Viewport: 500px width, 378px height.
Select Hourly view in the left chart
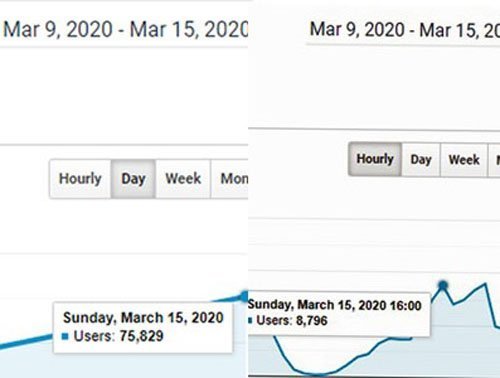[80, 179]
